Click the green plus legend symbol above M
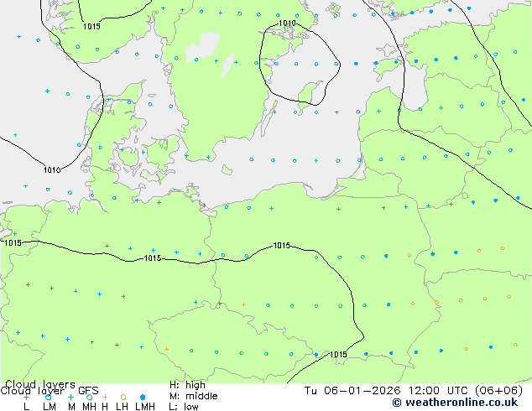 coord(70,397)
